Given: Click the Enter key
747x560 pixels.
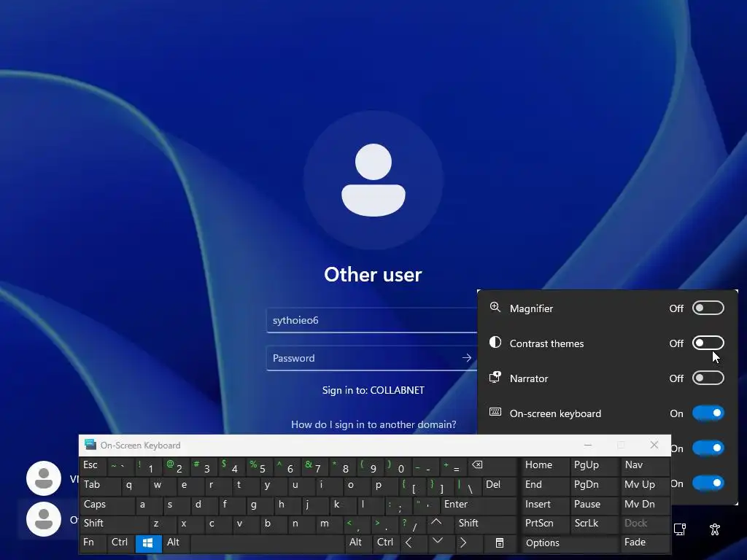Looking at the screenshot, I should (x=478, y=505).
